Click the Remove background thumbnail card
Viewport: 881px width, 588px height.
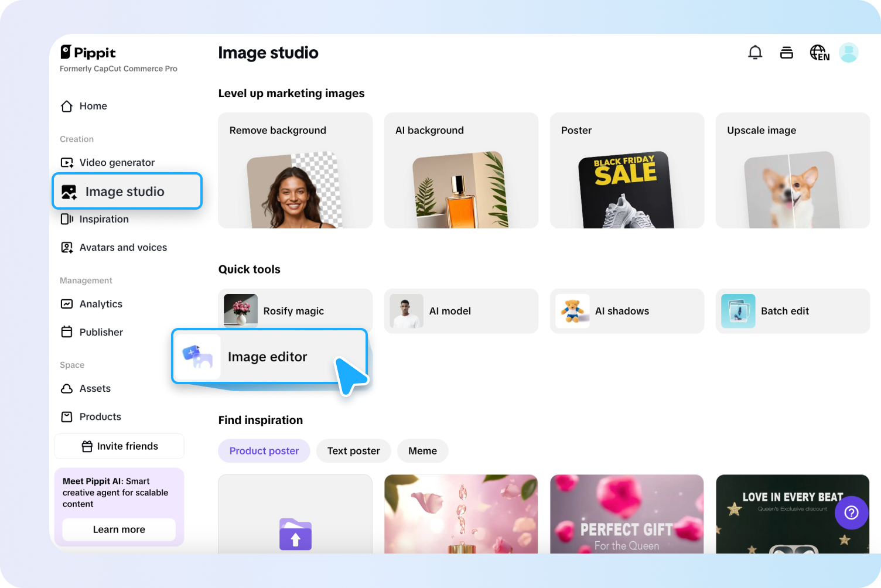click(x=295, y=170)
